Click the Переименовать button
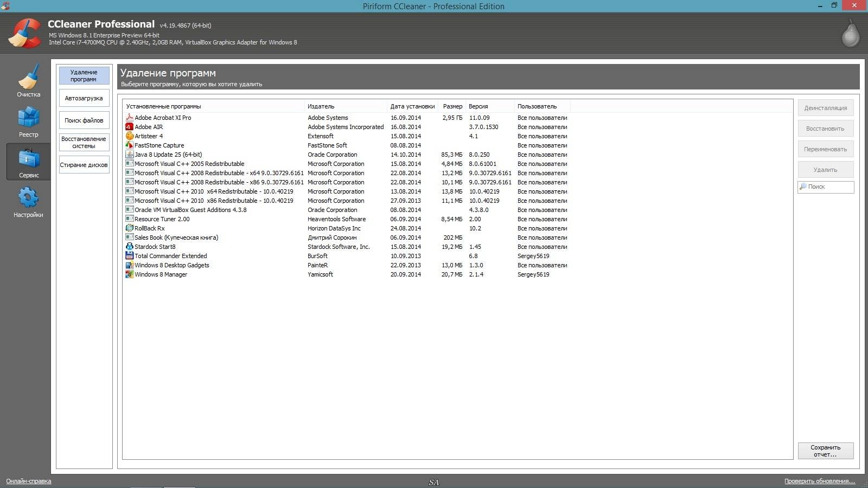Image resolution: width=868 pixels, height=488 pixels. click(826, 149)
